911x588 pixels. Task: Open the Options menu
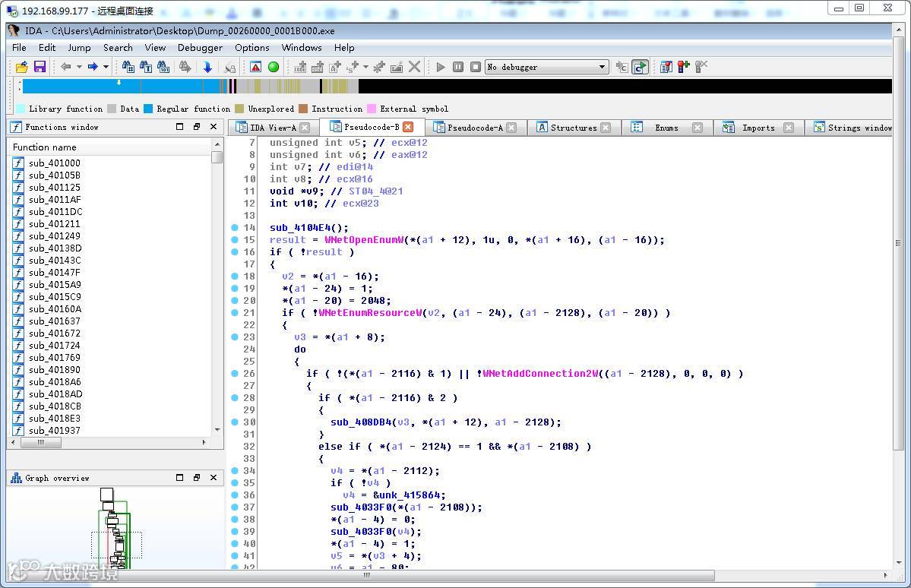click(x=252, y=48)
